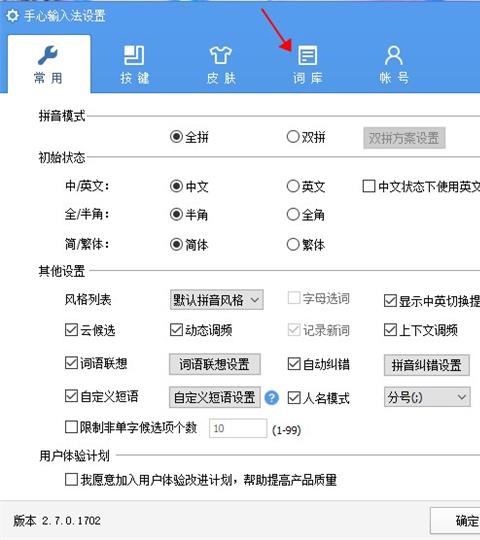Image resolution: width=480 pixels, height=540 pixels.
Task: Click 双拼方案设置 button
Action: click(404, 138)
